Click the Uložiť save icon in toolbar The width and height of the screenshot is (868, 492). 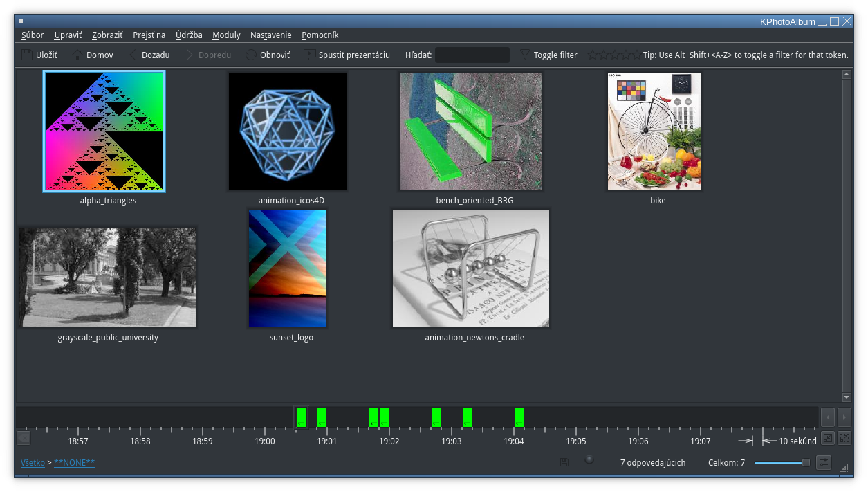pyautogui.click(x=26, y=55)
